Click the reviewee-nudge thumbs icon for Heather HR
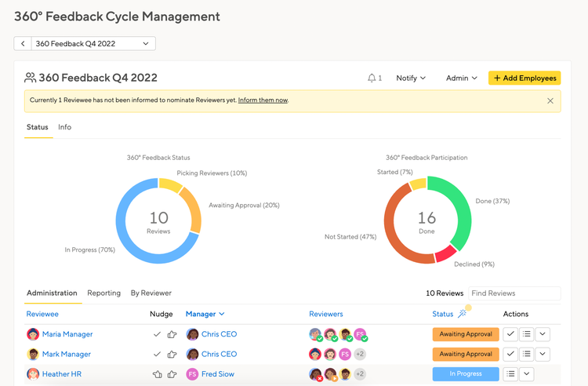588x386 pixels. click(x=158, y=374)
